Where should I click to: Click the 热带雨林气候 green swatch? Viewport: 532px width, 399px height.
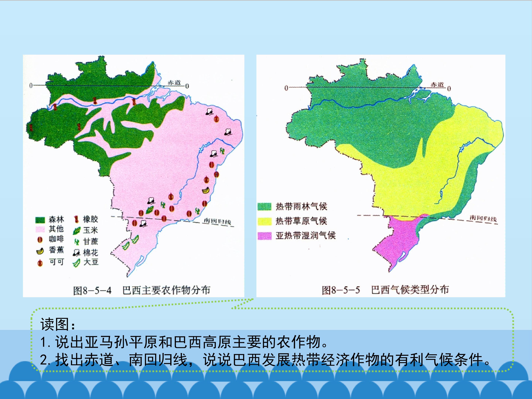pyautogui.click(x=264, y=207)
